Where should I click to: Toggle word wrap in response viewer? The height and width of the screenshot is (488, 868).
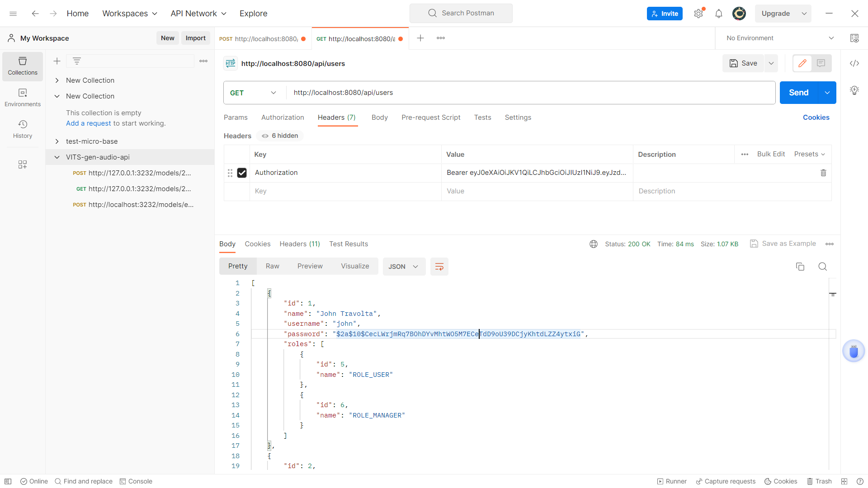tap(439, 267)
